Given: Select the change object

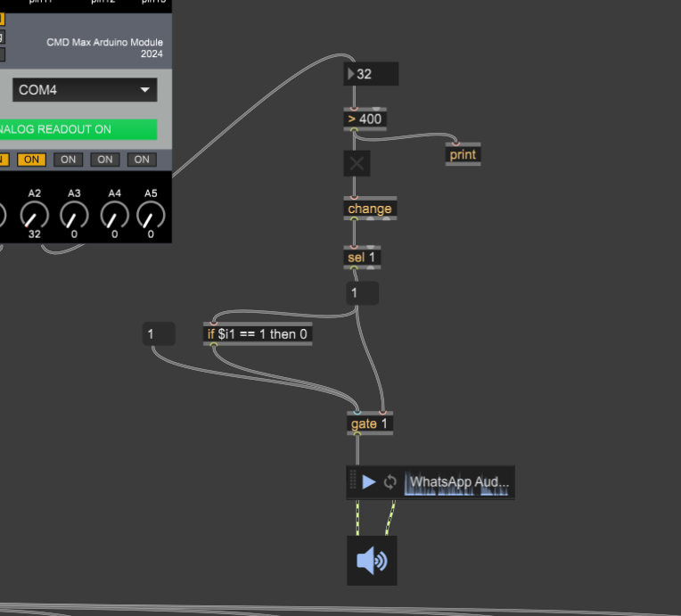Looking at the screenshot, I should (370, 209).
